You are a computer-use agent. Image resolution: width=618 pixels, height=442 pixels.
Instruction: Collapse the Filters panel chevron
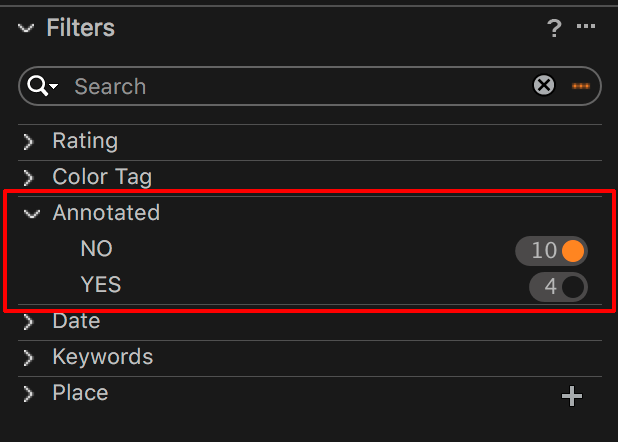26,28
